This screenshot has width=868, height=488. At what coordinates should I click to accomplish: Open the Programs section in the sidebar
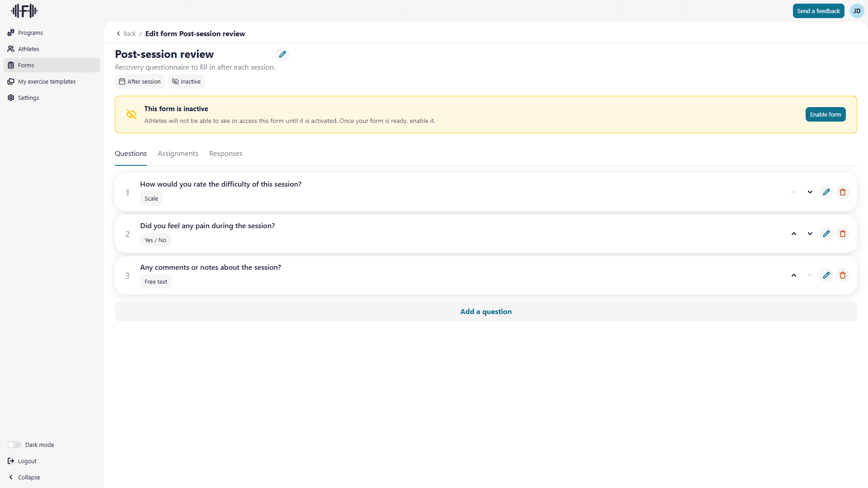coord(11,33)
